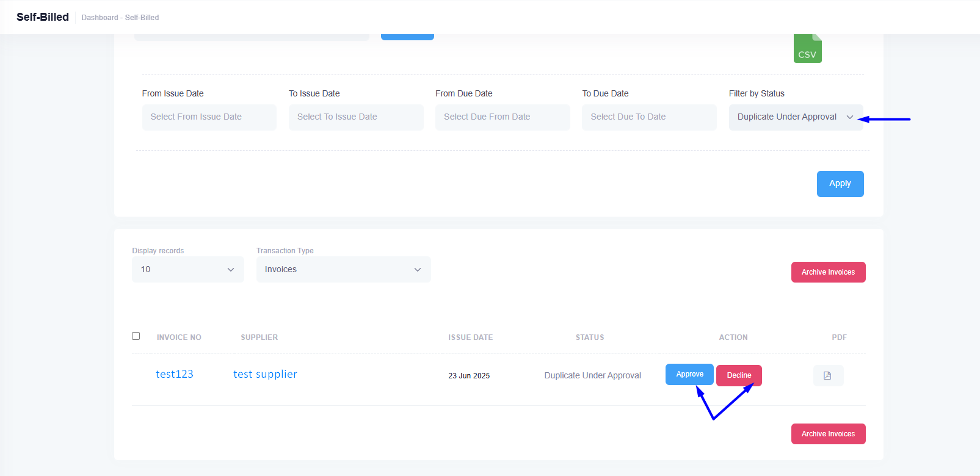
Task: Decline the test123 invoice
Action: [x=739, y=375]
